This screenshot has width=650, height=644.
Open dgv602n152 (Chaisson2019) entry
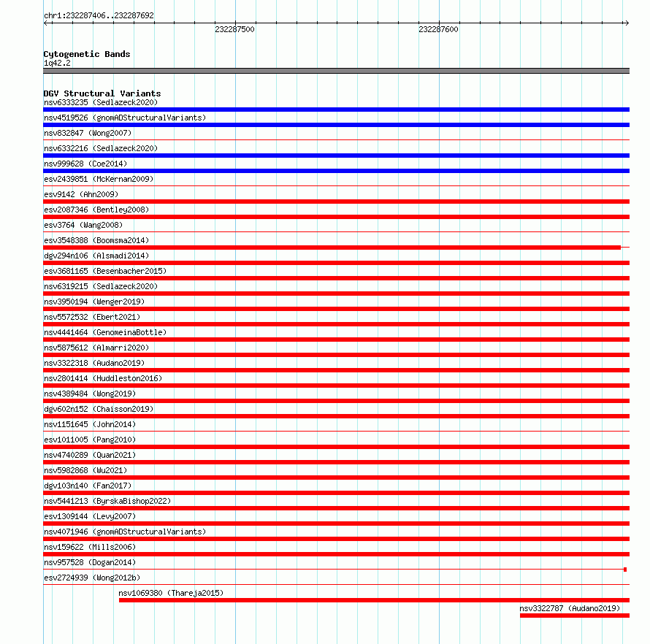99,409
